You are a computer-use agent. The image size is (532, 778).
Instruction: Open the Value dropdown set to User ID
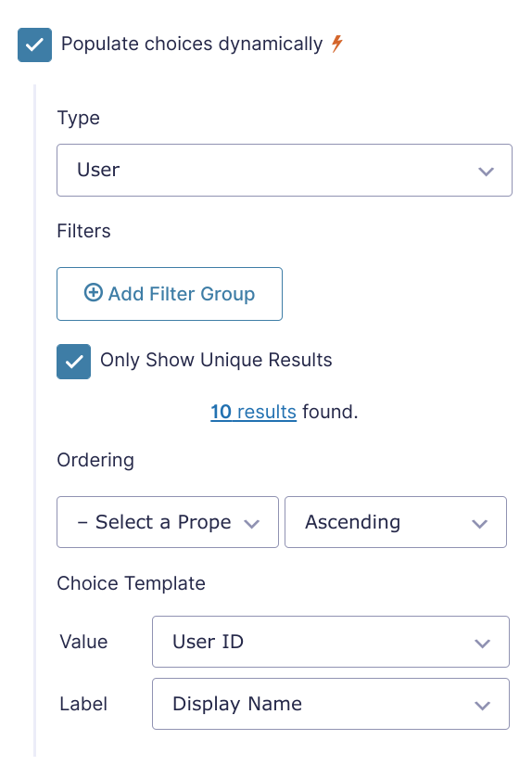pos(331,642)
